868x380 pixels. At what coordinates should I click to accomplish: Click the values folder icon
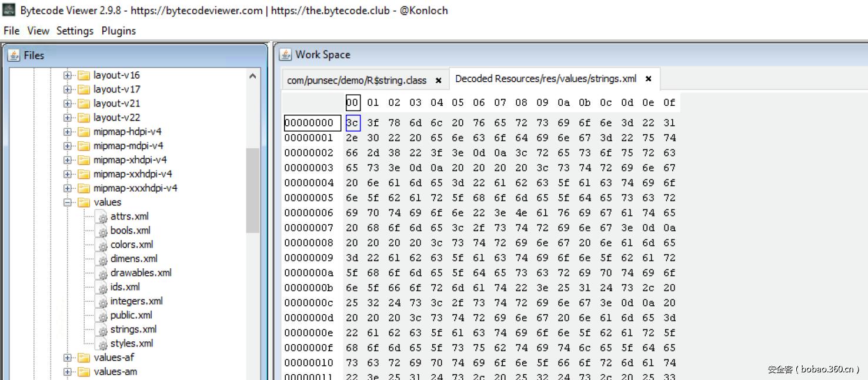84,202
